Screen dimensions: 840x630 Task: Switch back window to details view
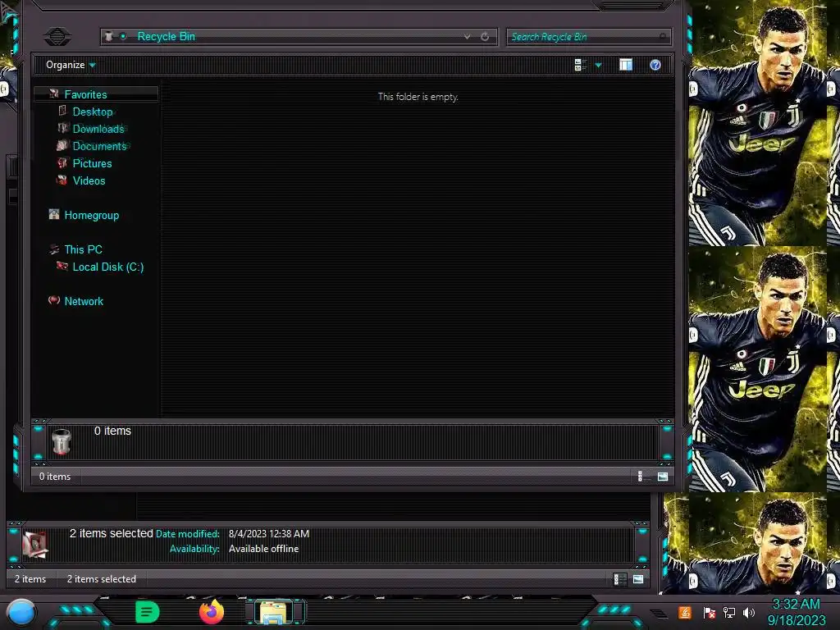tap(619, 579)
